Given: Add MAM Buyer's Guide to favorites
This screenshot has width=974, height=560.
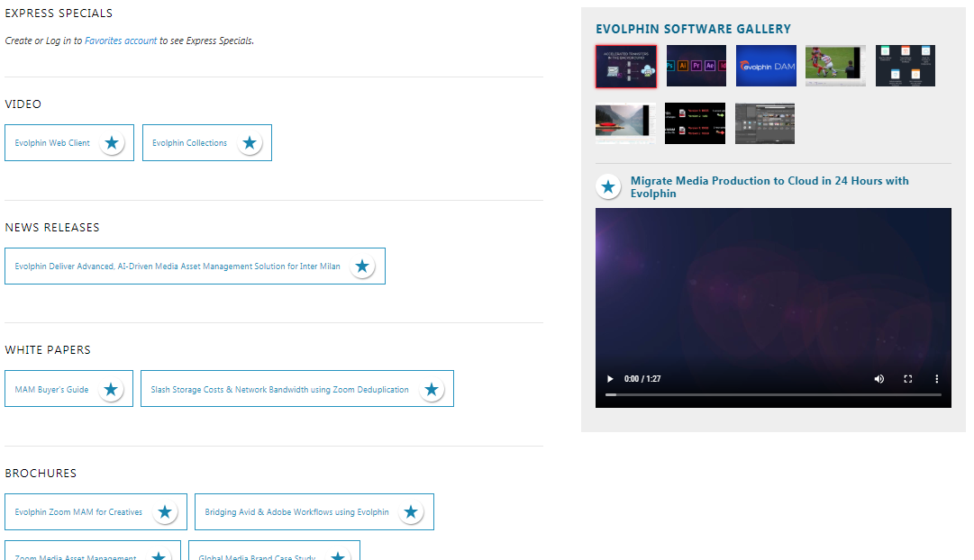Looking at the screenshot, I should click(x=111, y=390).
